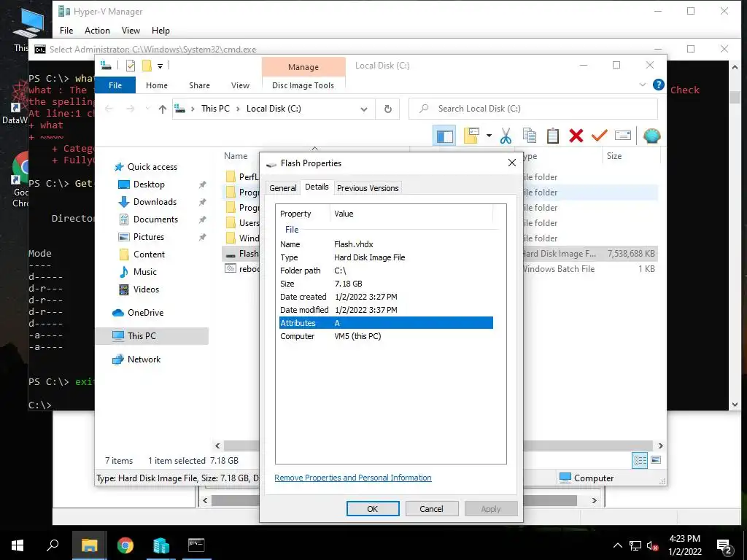Open Customize Quick Access Toolbar dropdown

point(160,66)
